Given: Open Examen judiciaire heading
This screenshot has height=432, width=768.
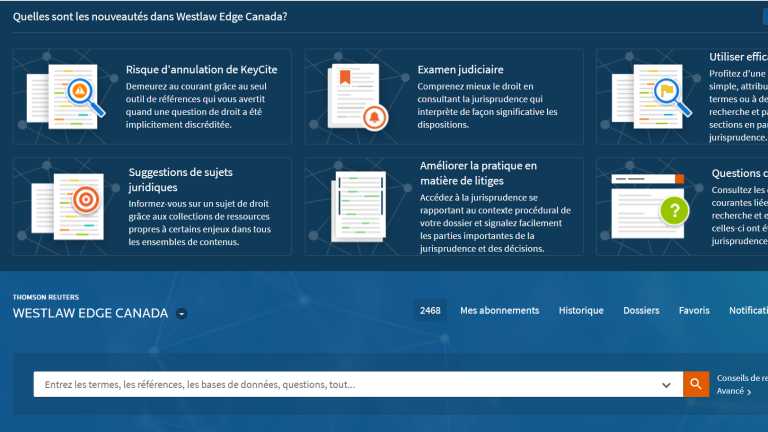Looking at the screenshot, I should [x=460, y=70].
